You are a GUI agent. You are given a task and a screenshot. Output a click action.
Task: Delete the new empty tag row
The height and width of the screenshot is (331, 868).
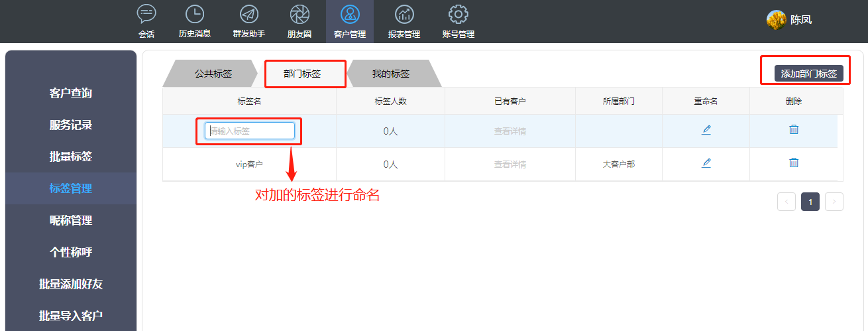[794, 129]
